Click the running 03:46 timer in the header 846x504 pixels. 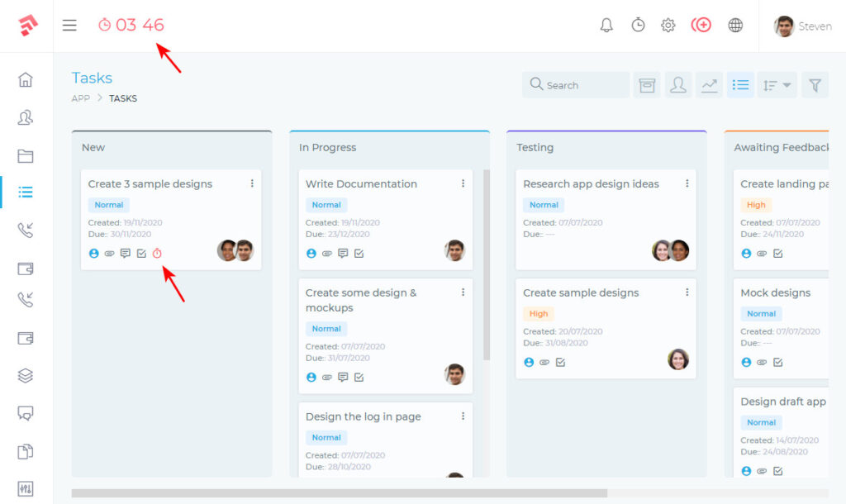click(x=131, y=25)
